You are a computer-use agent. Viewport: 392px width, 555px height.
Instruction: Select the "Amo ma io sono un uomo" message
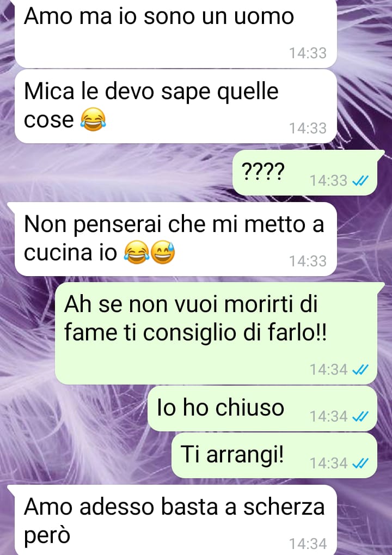click(175, 34)
